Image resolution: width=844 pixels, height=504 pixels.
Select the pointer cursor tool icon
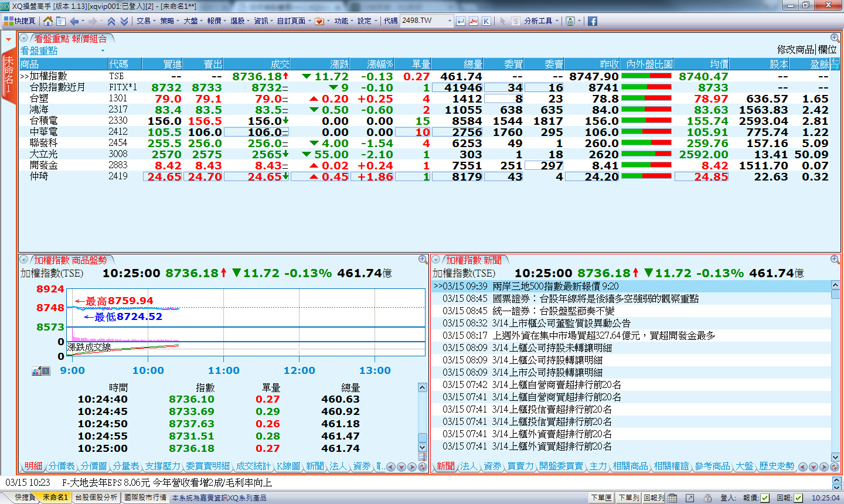tap(502, 21)
